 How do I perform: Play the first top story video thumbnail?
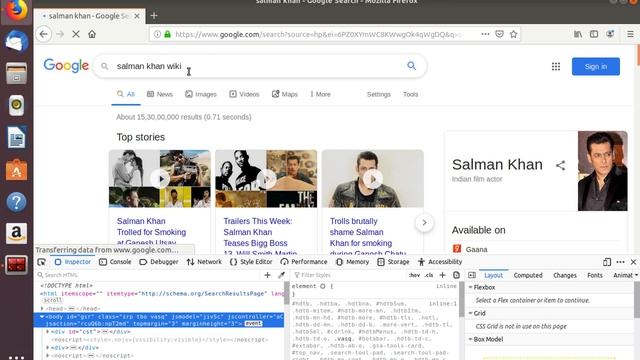(160, 179)
